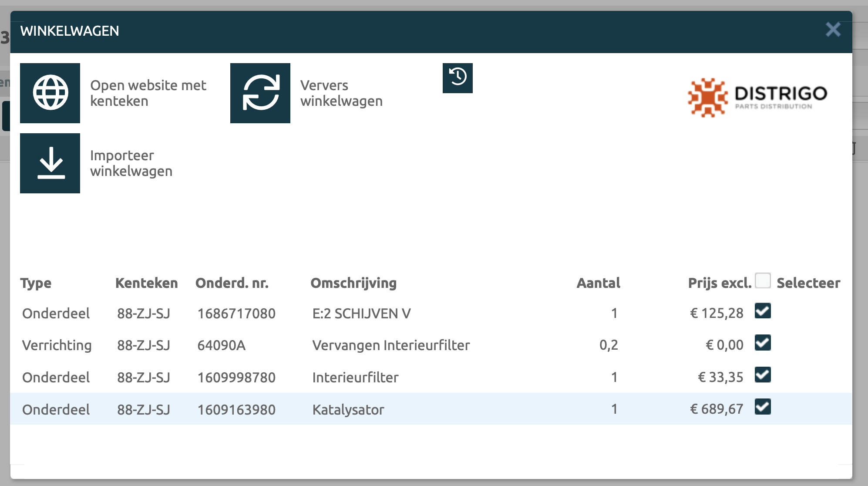Deselect the Interieurfilter part checkbox
Image resolution: width=868 pixels, height=486 pixels.
click(x=763, y=375)
